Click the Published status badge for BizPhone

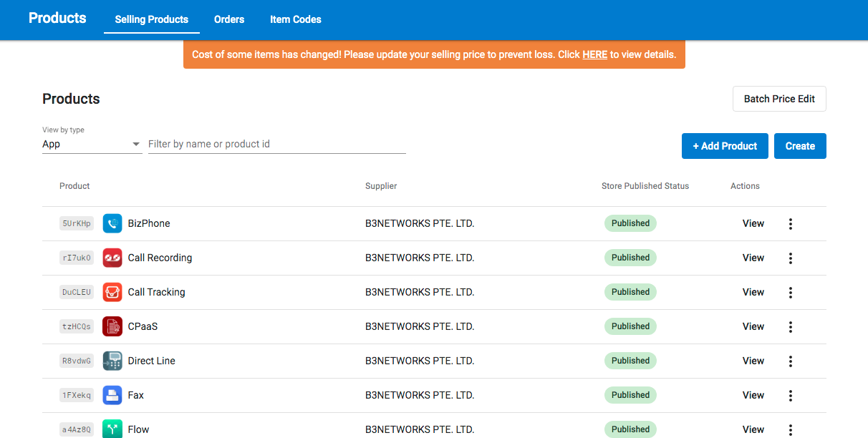(630, 223)
